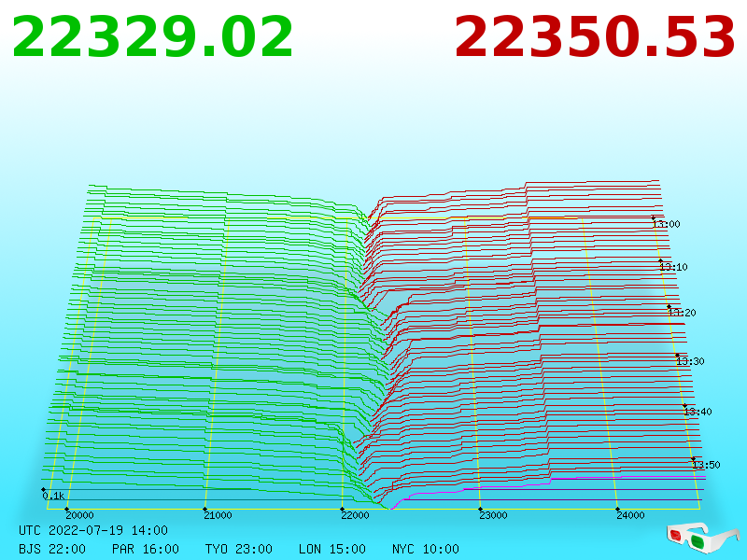Click the PAR 16:00 clock
Image resolution: width=747 pixels, height=560 pixels.
[146, 549]
